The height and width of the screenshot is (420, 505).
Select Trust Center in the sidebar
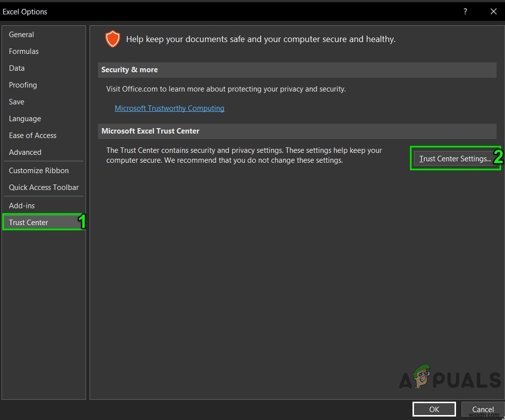click(x=29, y=223)
